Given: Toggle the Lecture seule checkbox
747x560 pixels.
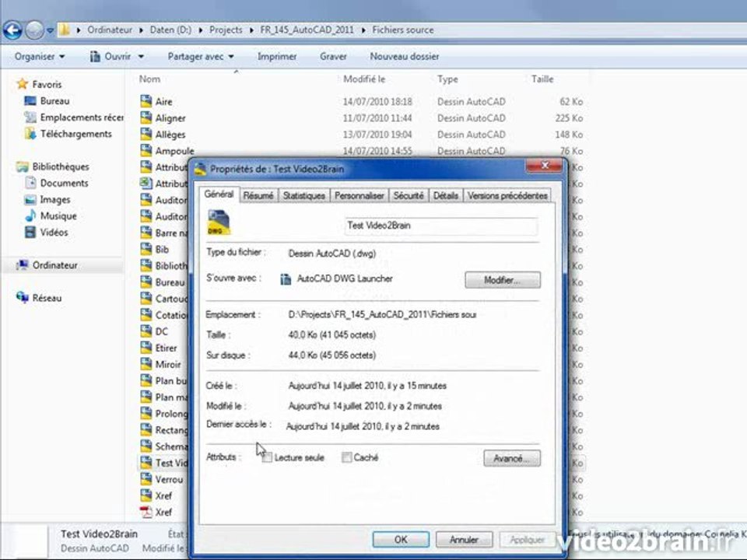Looking at the screenshot, I should (267, 457).
